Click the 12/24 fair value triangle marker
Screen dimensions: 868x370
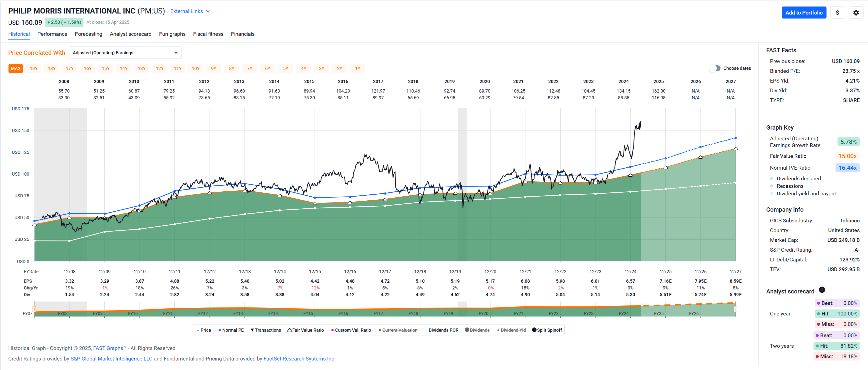point(630,175)
